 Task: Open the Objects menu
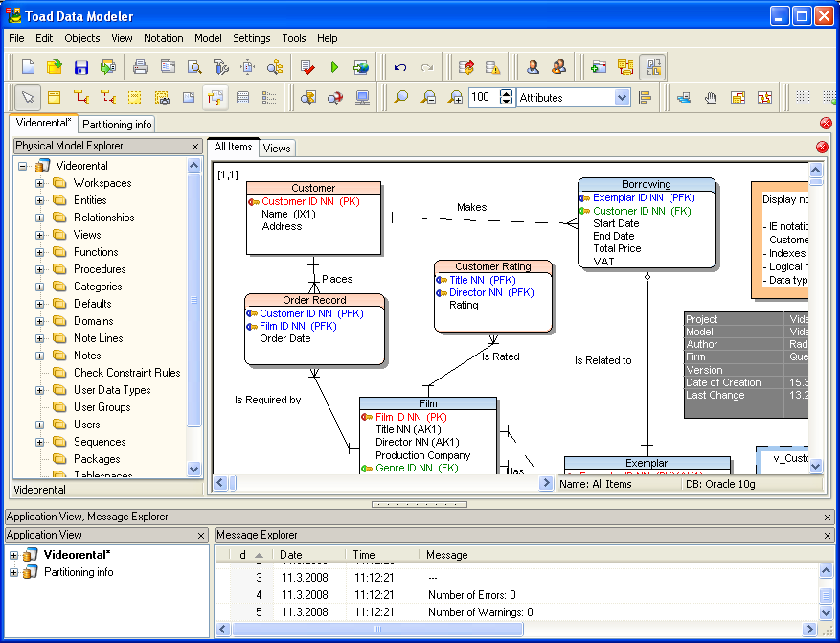(82, 38)
